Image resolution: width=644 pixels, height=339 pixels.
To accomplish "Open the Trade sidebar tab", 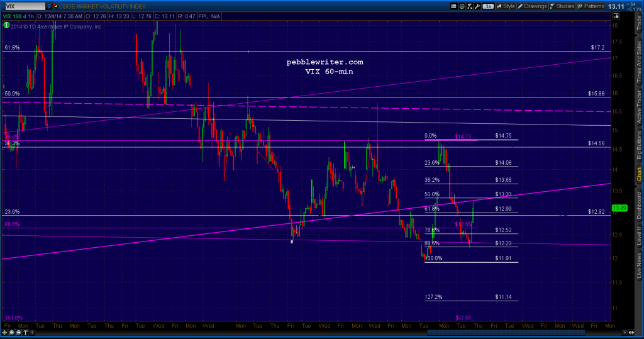I will pyautogui.click(x=639, y=23).
